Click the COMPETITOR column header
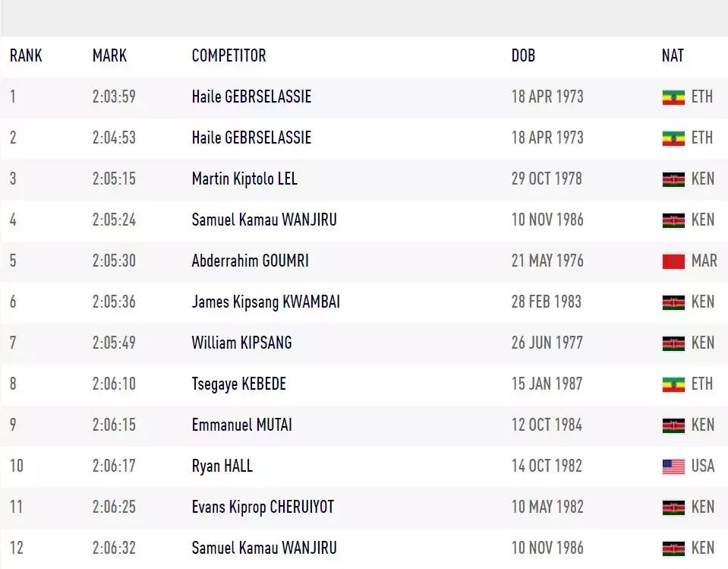 tap(229, 55)
